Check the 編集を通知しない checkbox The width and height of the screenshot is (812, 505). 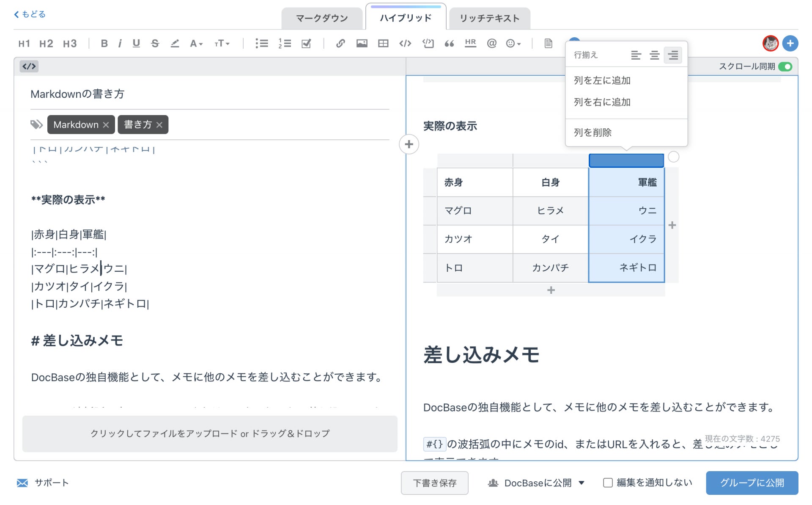click(608, 483)
